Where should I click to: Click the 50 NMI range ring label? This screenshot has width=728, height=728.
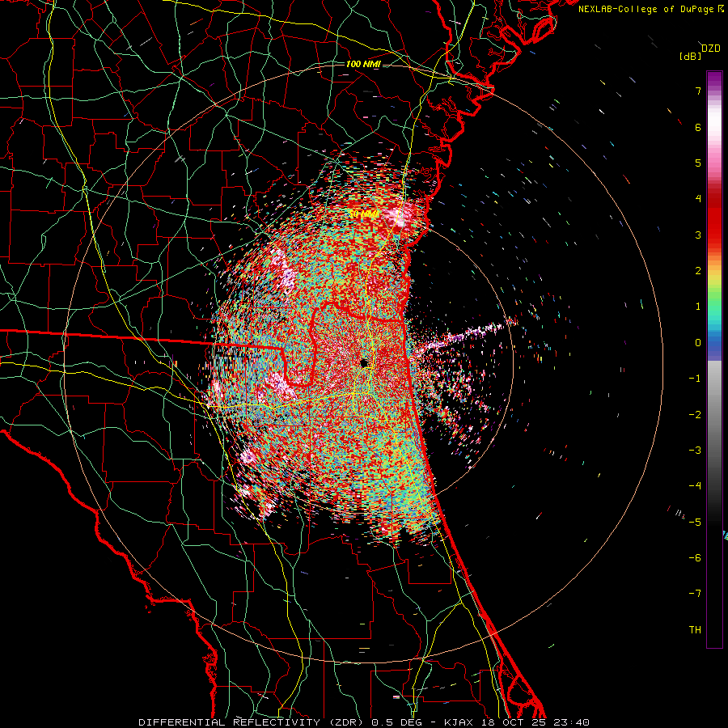[x=364, y=214]
